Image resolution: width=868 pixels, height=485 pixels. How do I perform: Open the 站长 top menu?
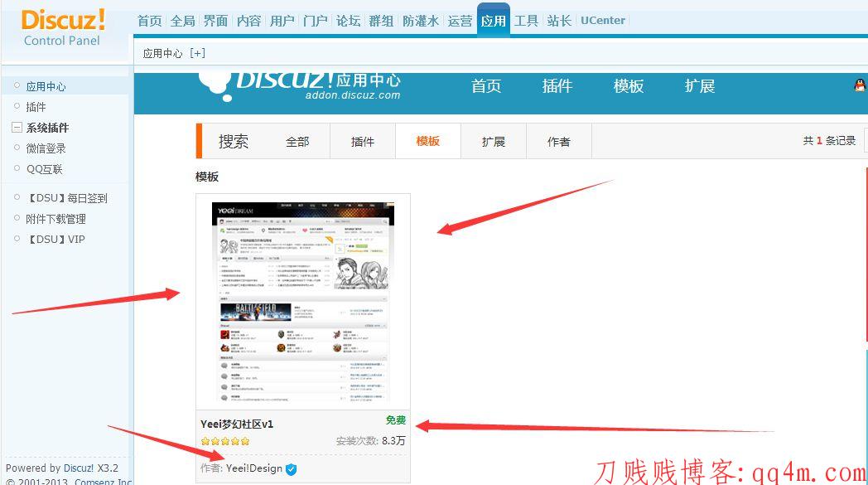click(559, 21)
